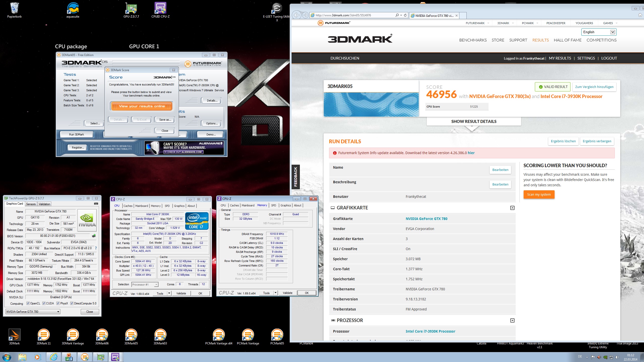Click the vertical FEEDBACK tab
This screenshot has width=644, height=362.
coord(296,177)
